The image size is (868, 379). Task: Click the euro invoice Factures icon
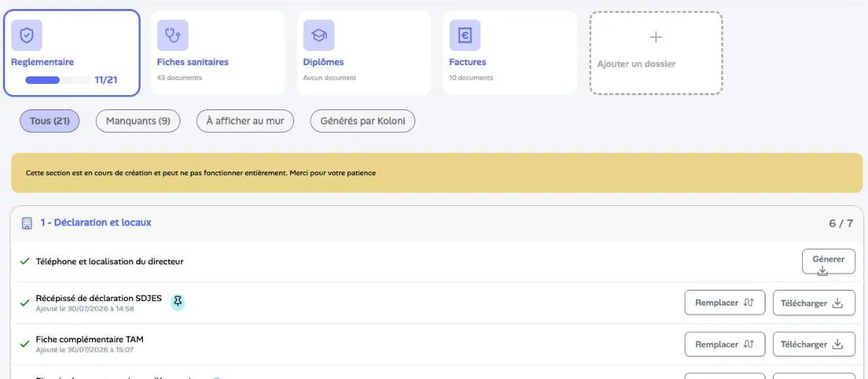(x=465, y=35)
